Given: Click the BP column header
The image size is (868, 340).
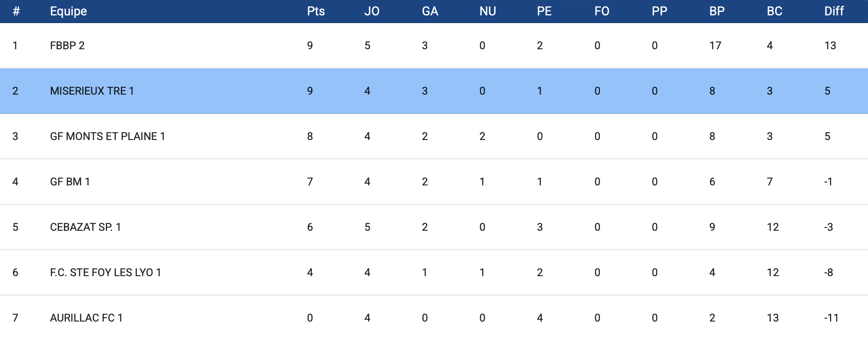Looking at the screenshot, I should (x=717, y=11).
